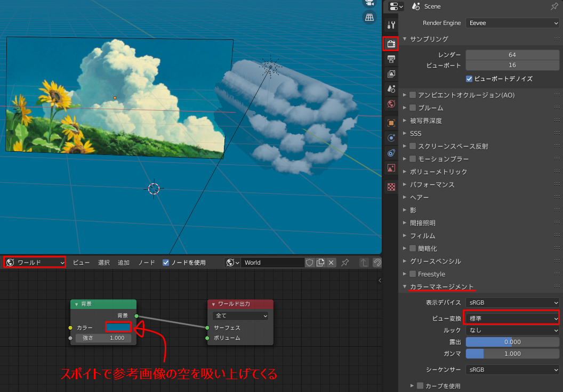
Task: Disable the ビューポートデノイズ checkbox
Action: coord(469,79)
